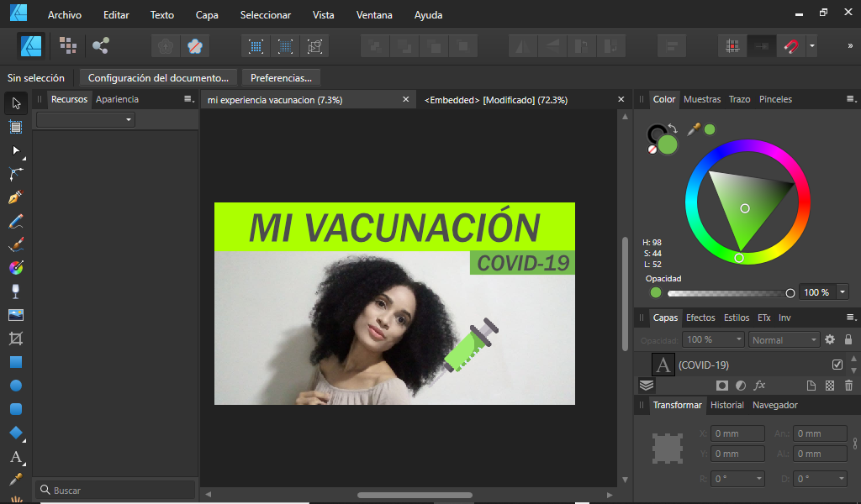The image size is (861, 504).
Task: Switch to the Efectos tab
Action: coord(700,318)
